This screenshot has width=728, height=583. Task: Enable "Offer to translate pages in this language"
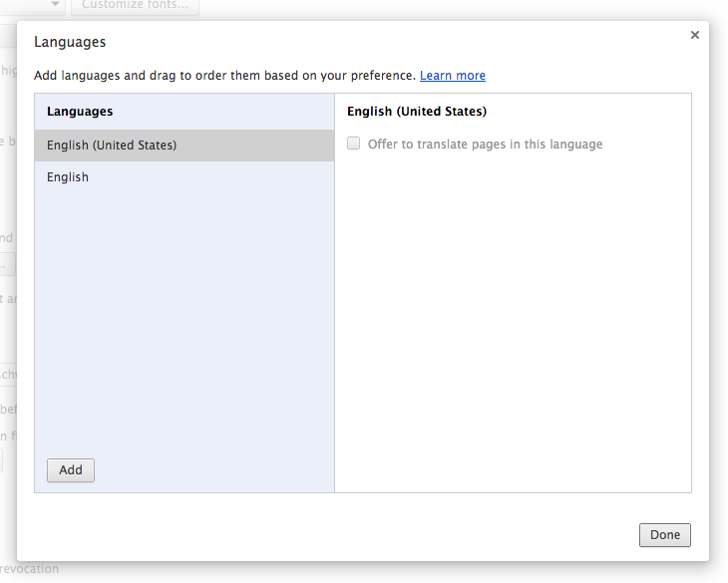pos(354,144)
